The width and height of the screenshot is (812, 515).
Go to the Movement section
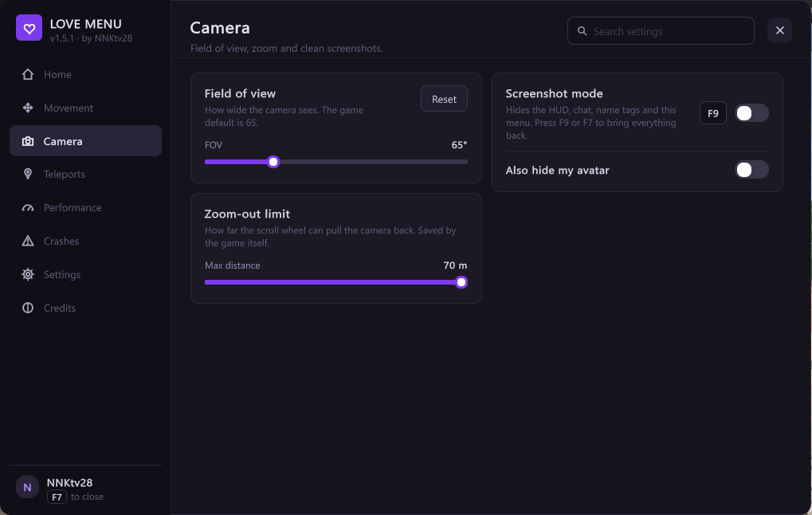point(85,108)
